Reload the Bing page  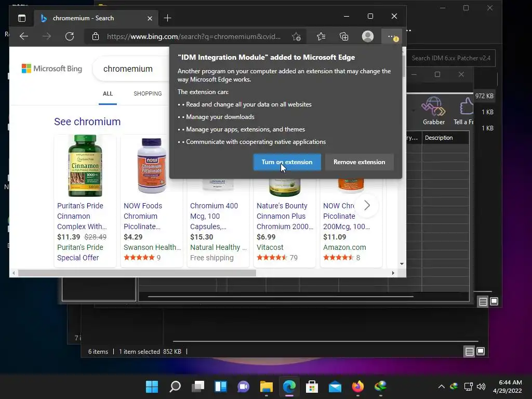(70, 36)
